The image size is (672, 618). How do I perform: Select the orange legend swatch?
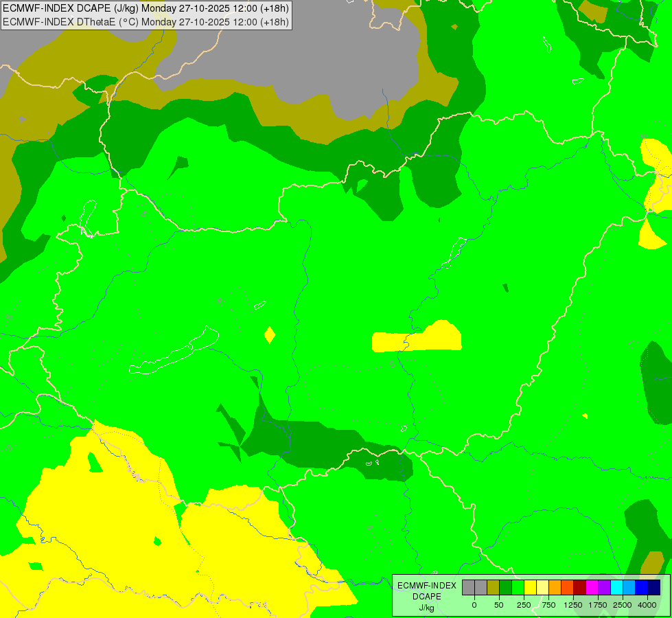click(x=555, y=587)
